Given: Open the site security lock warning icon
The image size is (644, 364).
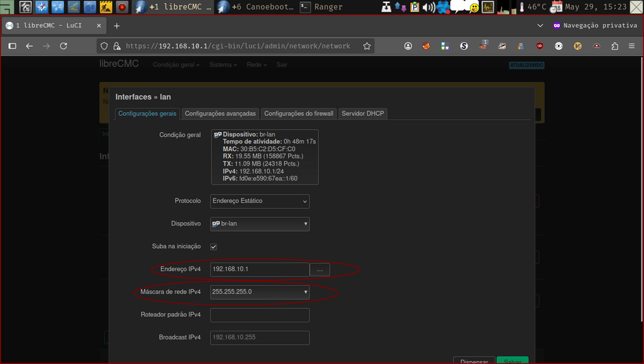Looking at the screenshot, I should coord(117,46).
